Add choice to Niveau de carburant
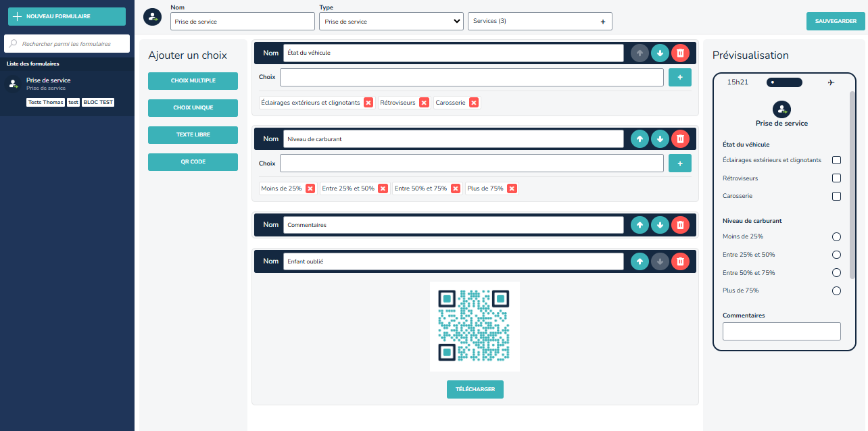The height and width of the screenshot is (431, 868). coord(679,163)
